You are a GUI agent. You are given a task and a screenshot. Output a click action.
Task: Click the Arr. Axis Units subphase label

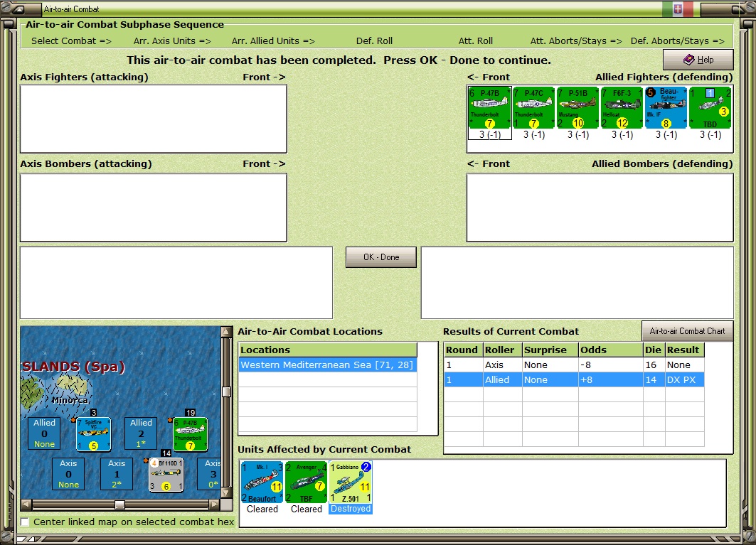click(x=172, y=41)
